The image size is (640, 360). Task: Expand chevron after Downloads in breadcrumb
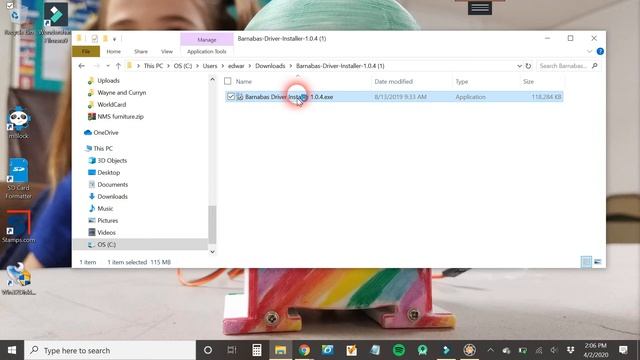point(291,66)
